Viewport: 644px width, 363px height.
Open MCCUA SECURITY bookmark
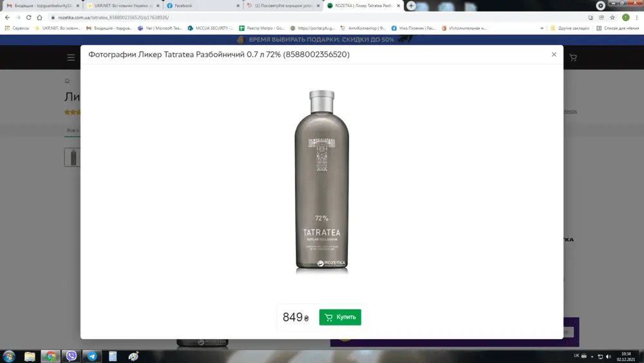(211, 28)
